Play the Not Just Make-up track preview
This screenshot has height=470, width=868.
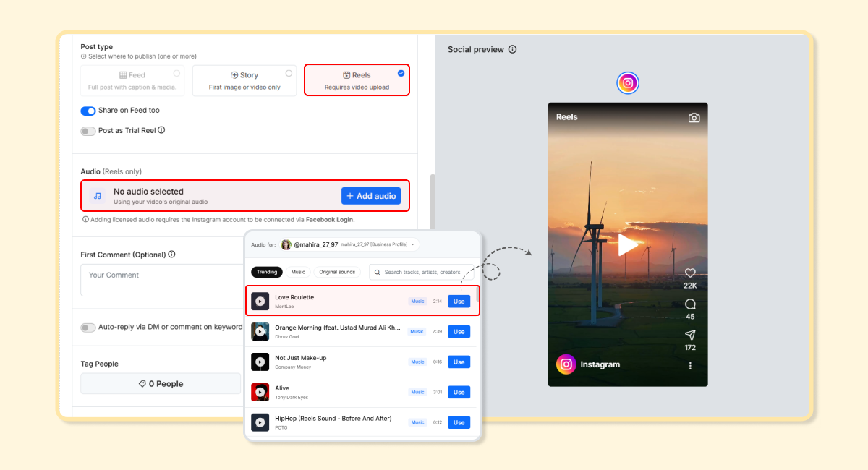260,362
